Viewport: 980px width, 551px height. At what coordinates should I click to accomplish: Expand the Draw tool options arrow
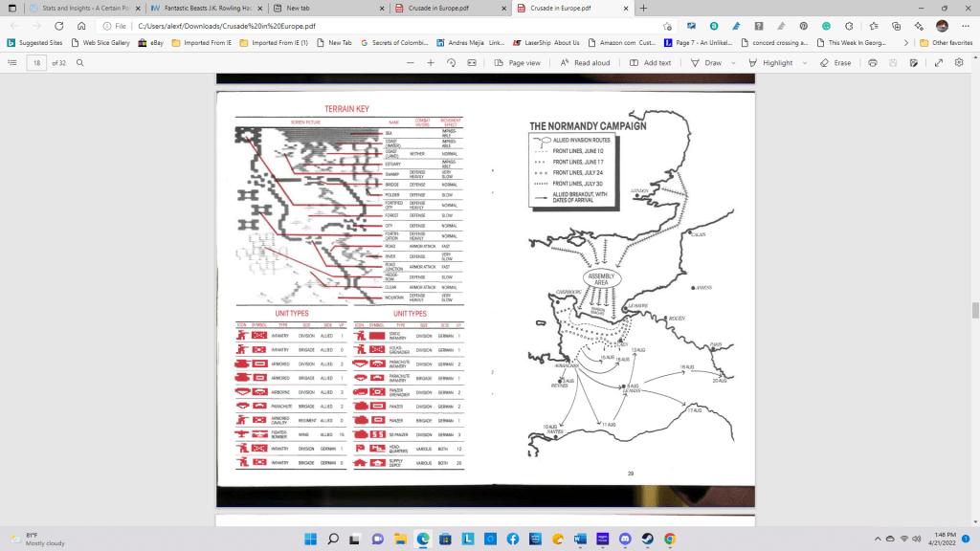tap(734, 62)
